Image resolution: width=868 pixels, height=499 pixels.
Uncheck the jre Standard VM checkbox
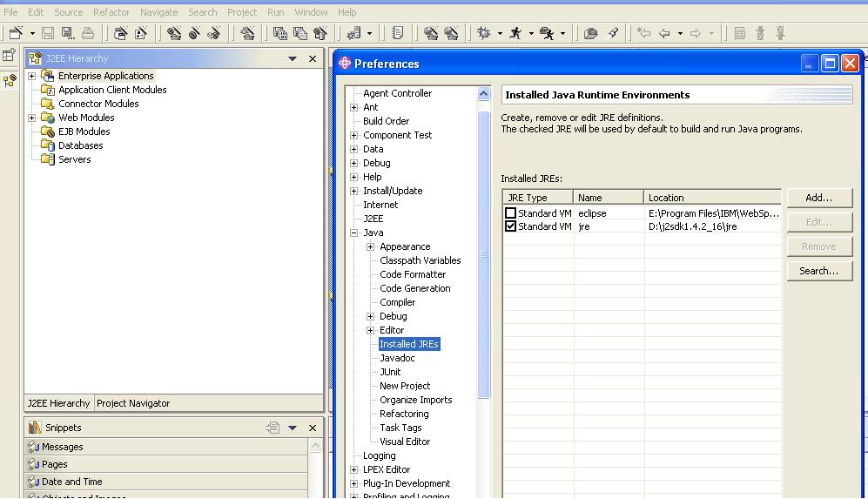pyautogui.click(x=510, y=226)
